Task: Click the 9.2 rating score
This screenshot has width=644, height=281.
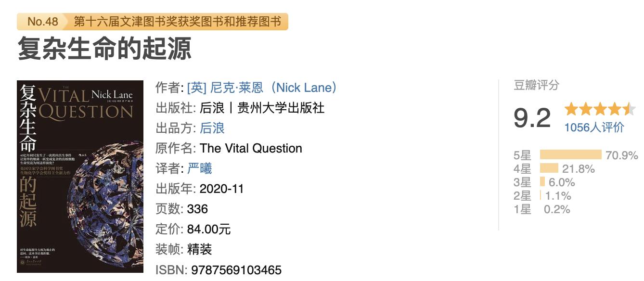Action: click(x=532, y=118)
